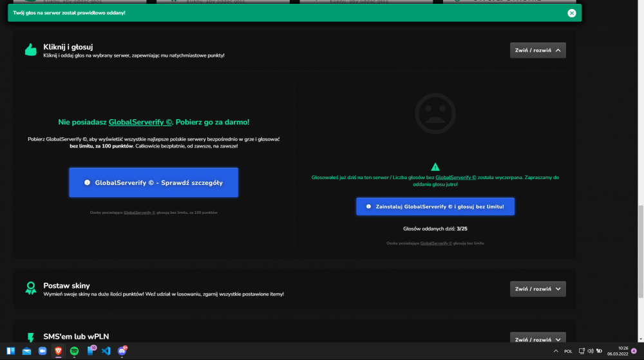
Task: Click the POL language indicator
Action: tap(568, 352)
